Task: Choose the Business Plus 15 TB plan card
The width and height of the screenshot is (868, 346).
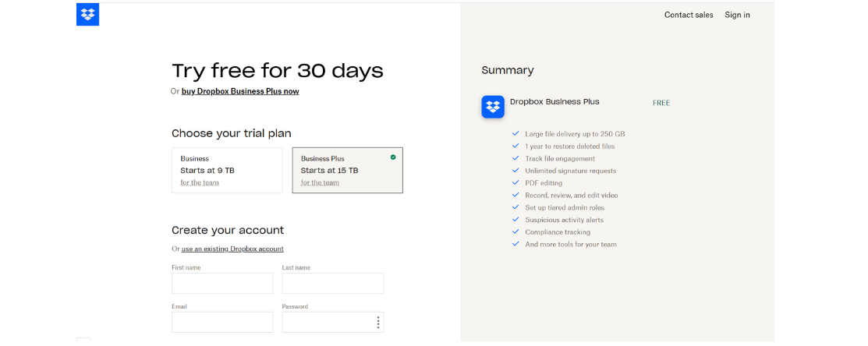Action: (347, 170)
